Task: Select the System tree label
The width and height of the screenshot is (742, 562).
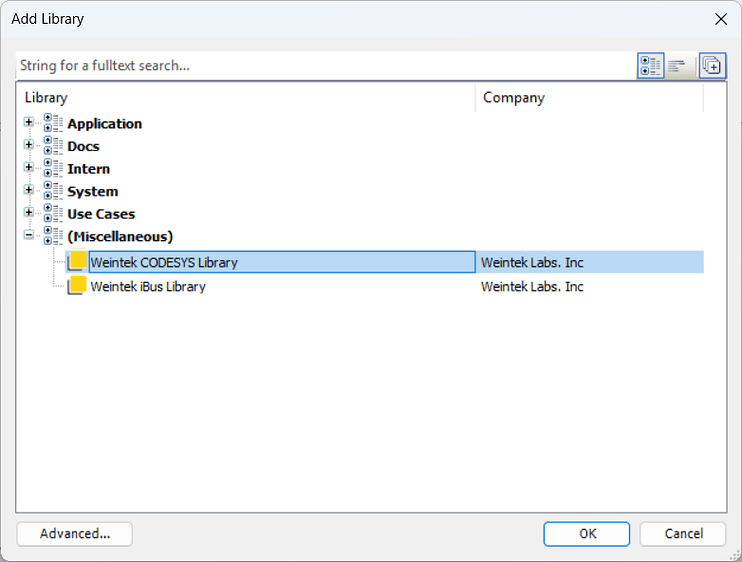Action: point(93,192)
